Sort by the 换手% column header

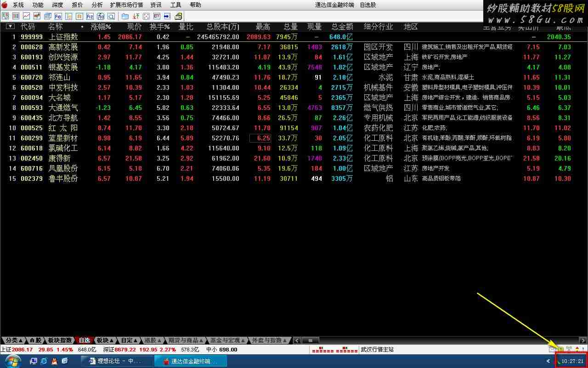click(160, 27)
